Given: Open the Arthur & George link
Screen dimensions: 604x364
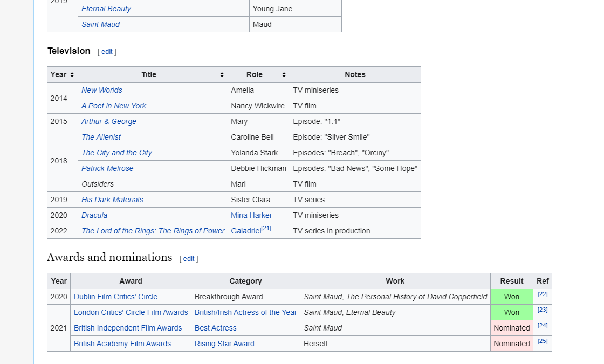Looking at the screenshot, I should point(108,121).
